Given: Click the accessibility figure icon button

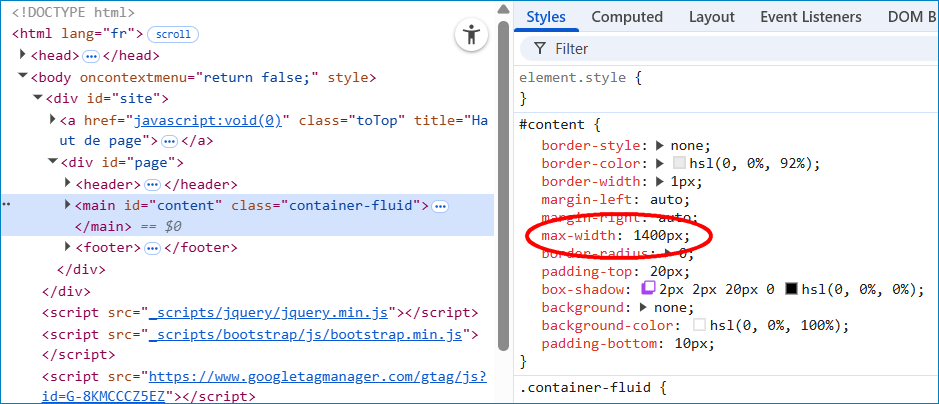Looking at the screenshot, I should click(x=472, y=35).
